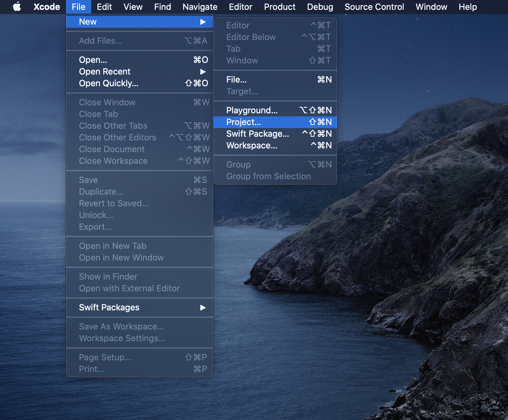Click the Close Tab menu item
Viewport: 508px width, 420px height.
(x=140, y=114)
